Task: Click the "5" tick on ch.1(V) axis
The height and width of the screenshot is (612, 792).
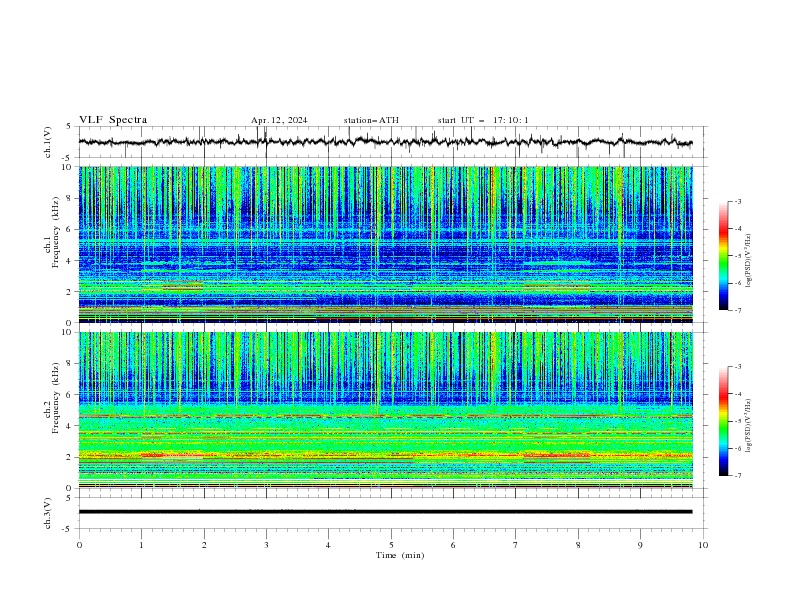Action: (69, 127)
